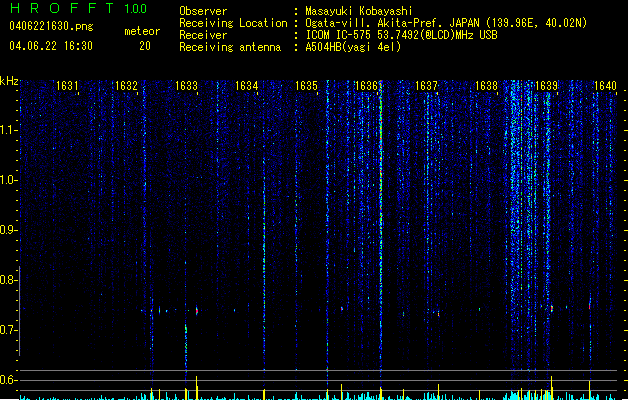Click the Receiver label
The image size is (629, 400).
pyautogui.click(x=203, y=35)
